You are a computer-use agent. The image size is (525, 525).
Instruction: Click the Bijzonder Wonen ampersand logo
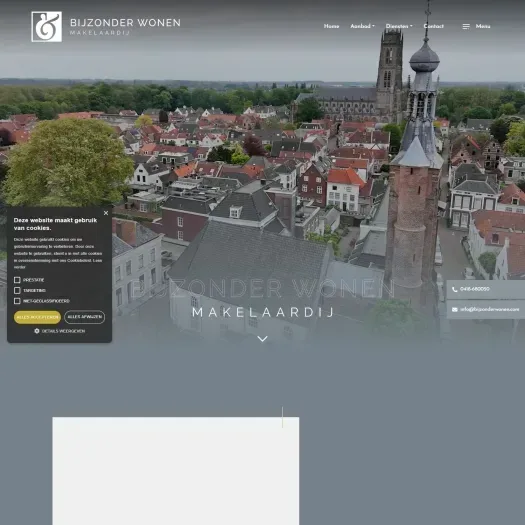tap(47, 26)
